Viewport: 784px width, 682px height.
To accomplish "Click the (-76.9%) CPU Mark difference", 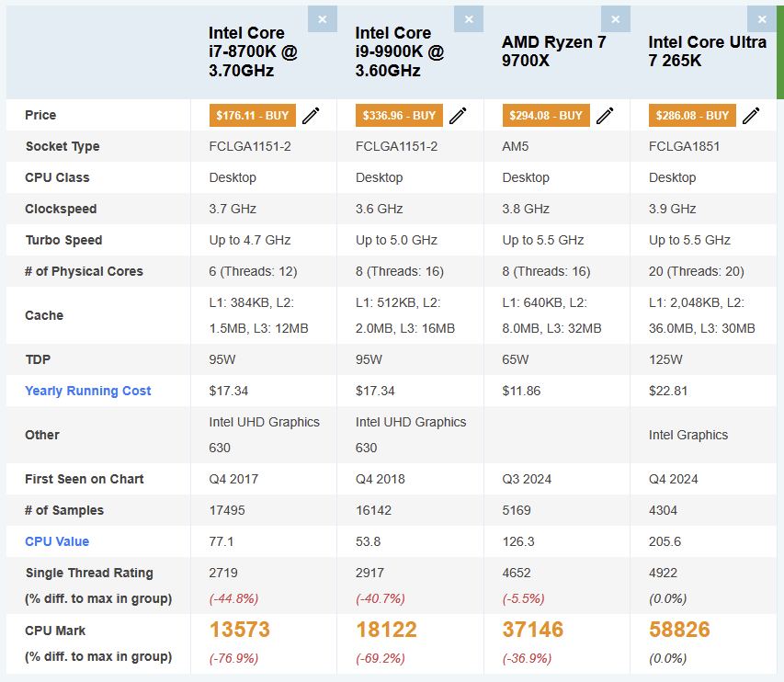I will pyautogui.click(x=234, y=658).
